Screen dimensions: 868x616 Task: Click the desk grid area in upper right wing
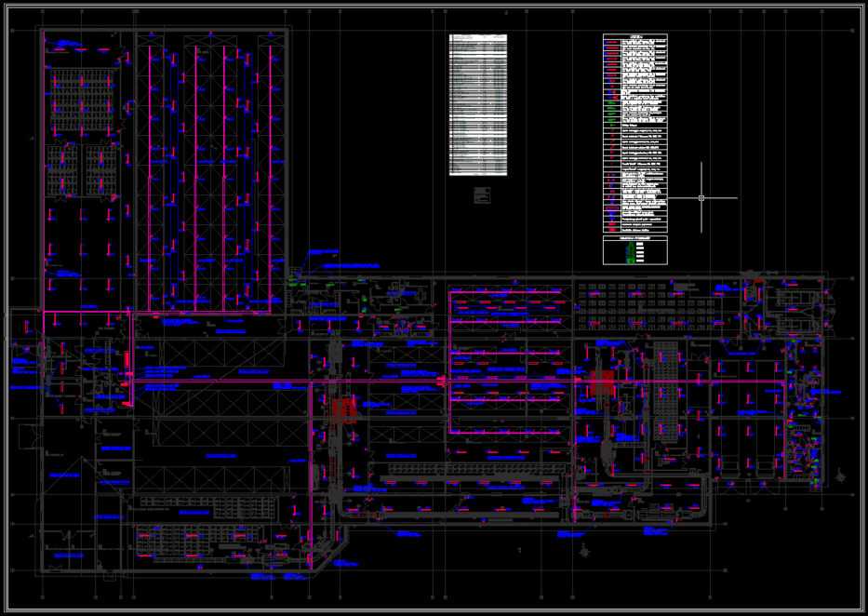tap(642, 302)
